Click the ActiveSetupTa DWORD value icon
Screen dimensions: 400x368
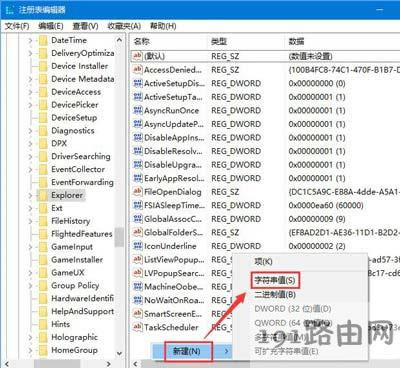pyautogui.click(x=137, y=97)
